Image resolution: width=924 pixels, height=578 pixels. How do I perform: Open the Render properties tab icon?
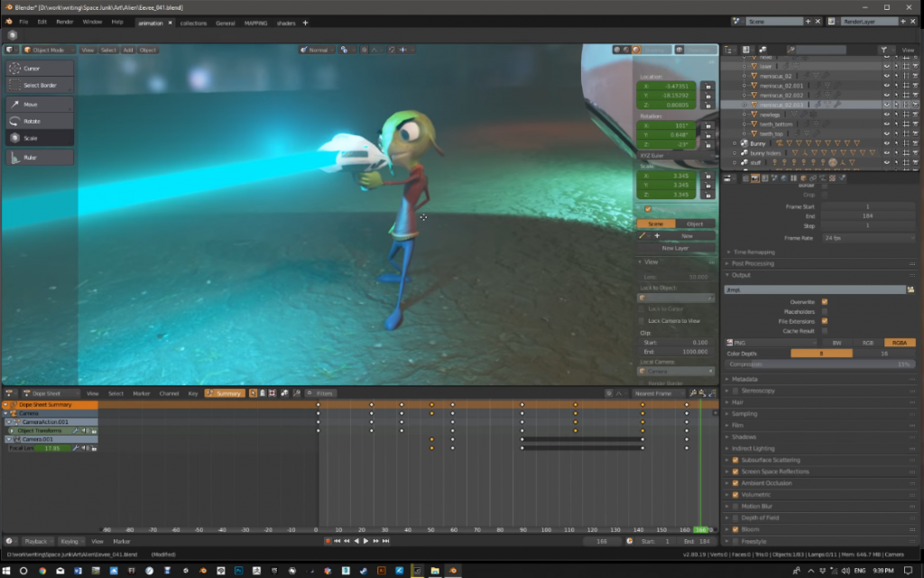tap(755, 179)
